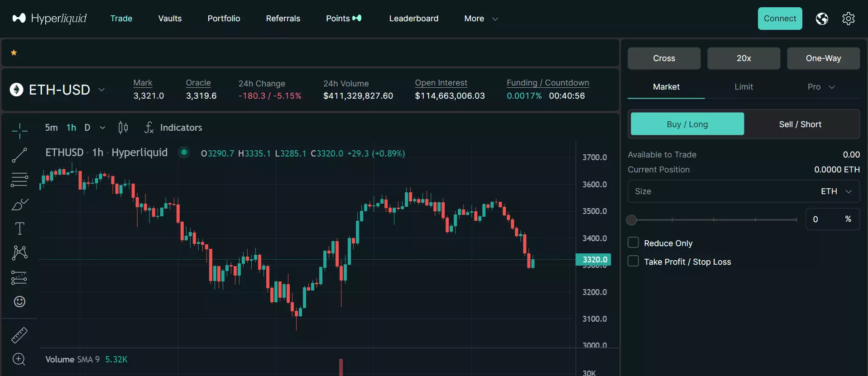Open the settings gear icon
The height and width of the screenshot is (376, 868).
[848, 19]
